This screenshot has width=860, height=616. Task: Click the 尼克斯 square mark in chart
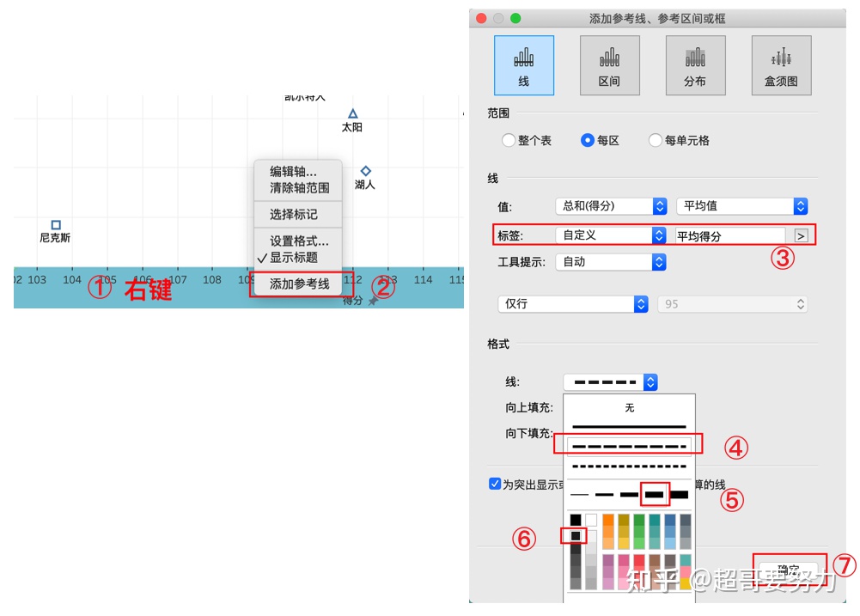pyautogui.click(x=56, y=225)
